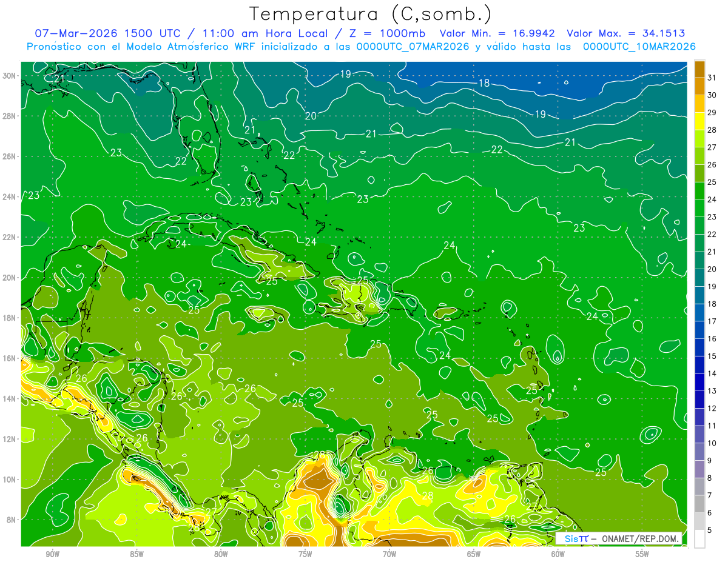Click the legend value 12

pos(713,409)
